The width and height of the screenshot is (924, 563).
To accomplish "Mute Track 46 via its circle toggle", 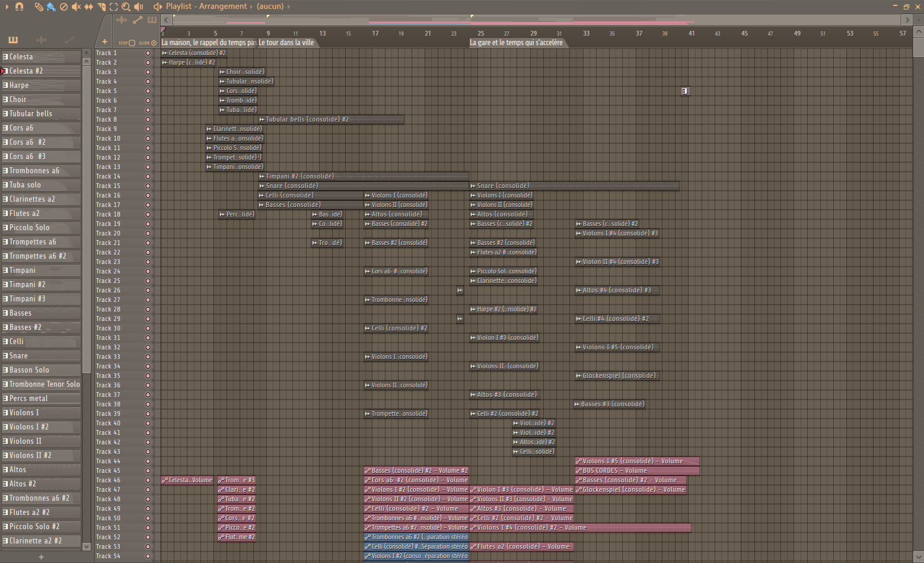I will tap(148, 480).
